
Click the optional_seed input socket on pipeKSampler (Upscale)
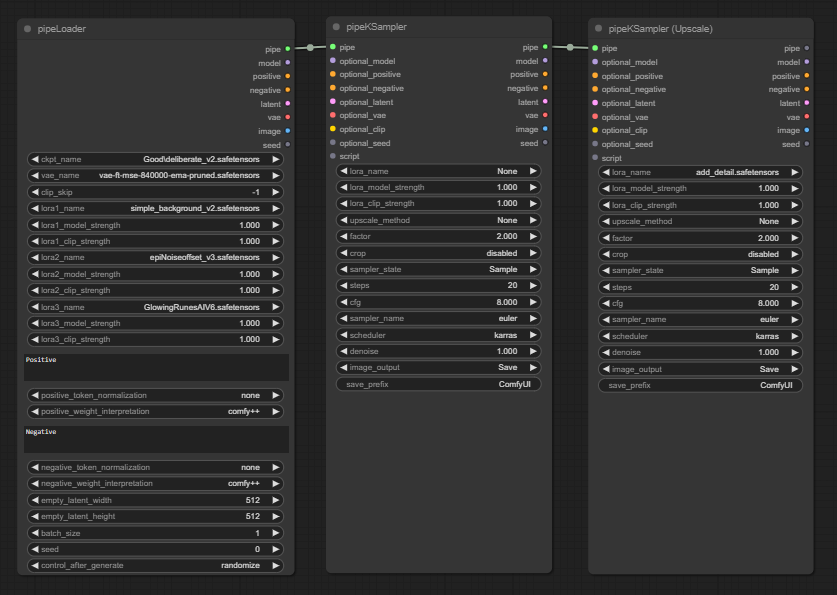[595, 144]
